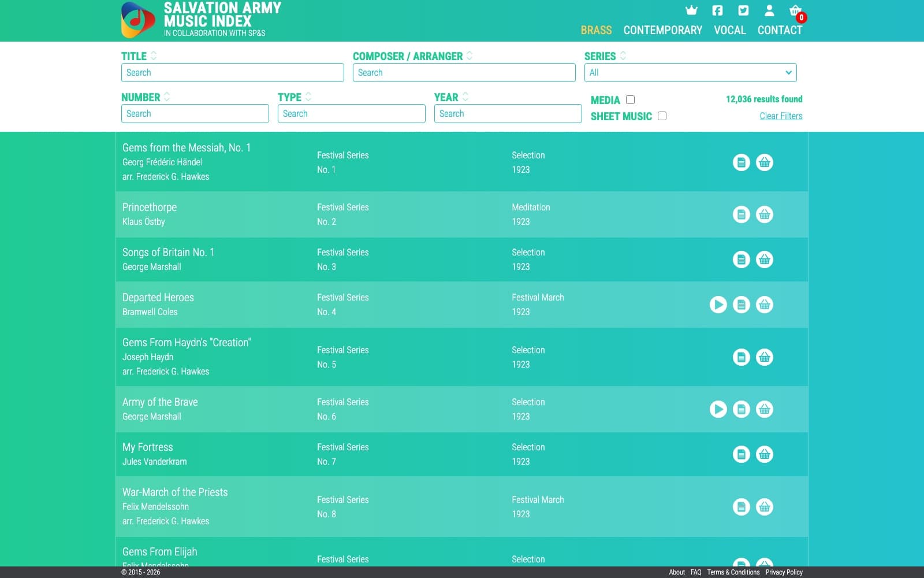Add Gems from the Messiah to basket

(x=765, y=162)
